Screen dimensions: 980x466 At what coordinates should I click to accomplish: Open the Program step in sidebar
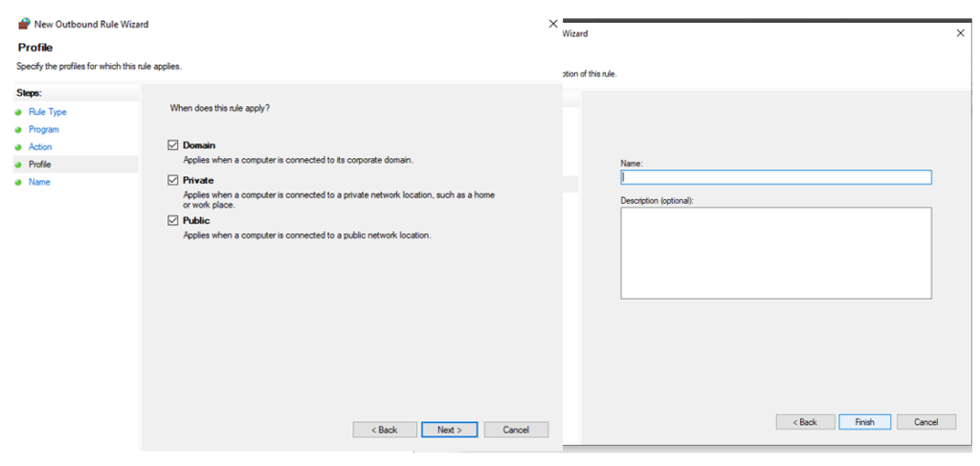click(43, 129)
